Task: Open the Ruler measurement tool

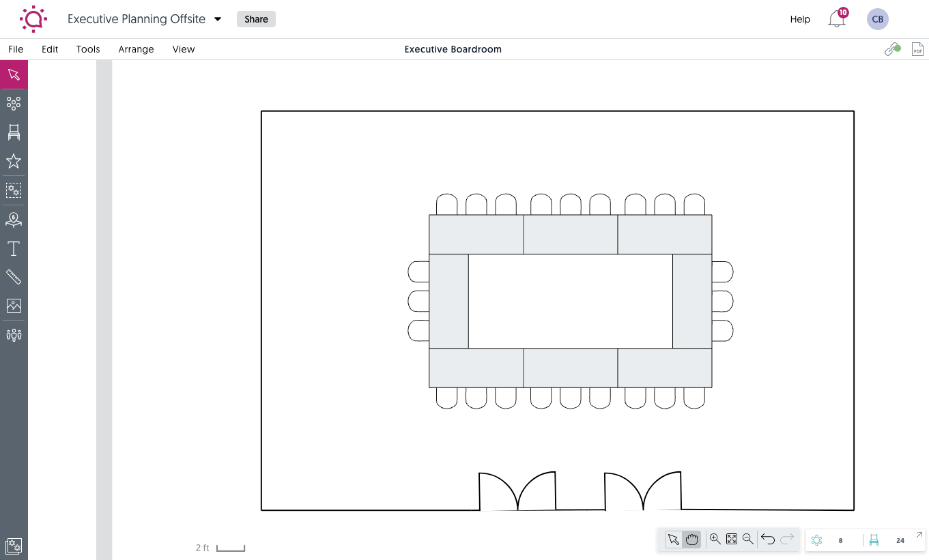Action: [14, 277]
